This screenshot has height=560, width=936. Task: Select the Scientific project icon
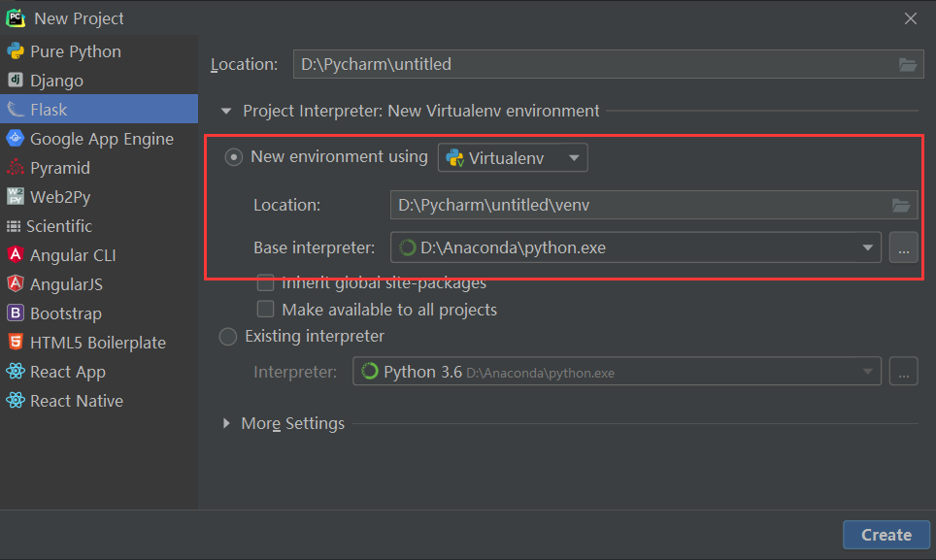tap(14, 226)
